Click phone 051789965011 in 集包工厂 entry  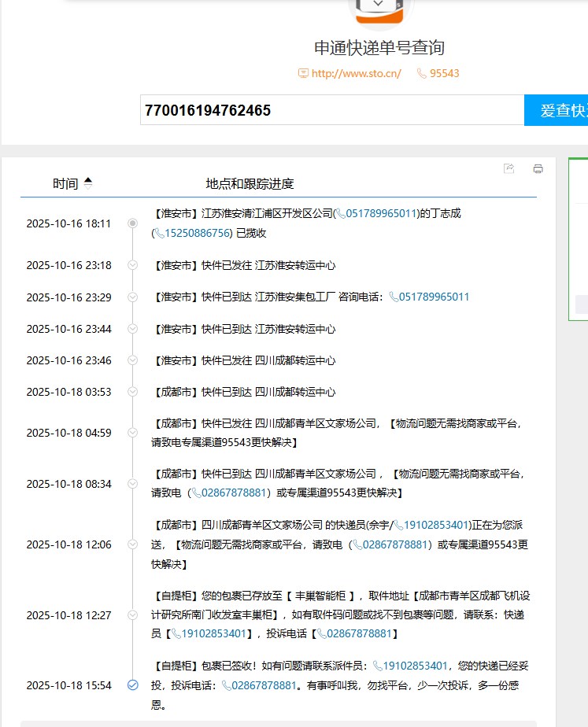coord(434,297)
